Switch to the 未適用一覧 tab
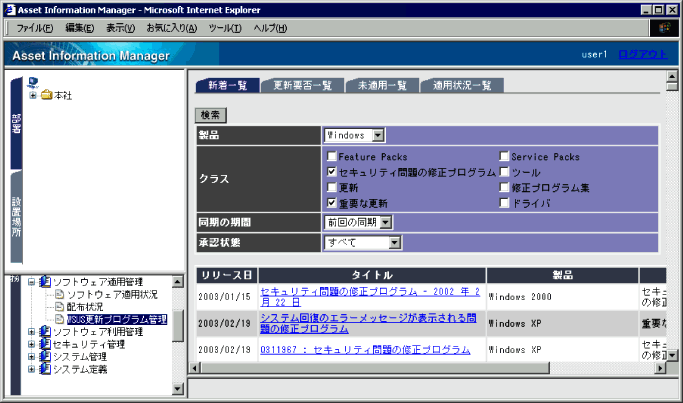This screenshot has height=403, width=683. (382, 85)
